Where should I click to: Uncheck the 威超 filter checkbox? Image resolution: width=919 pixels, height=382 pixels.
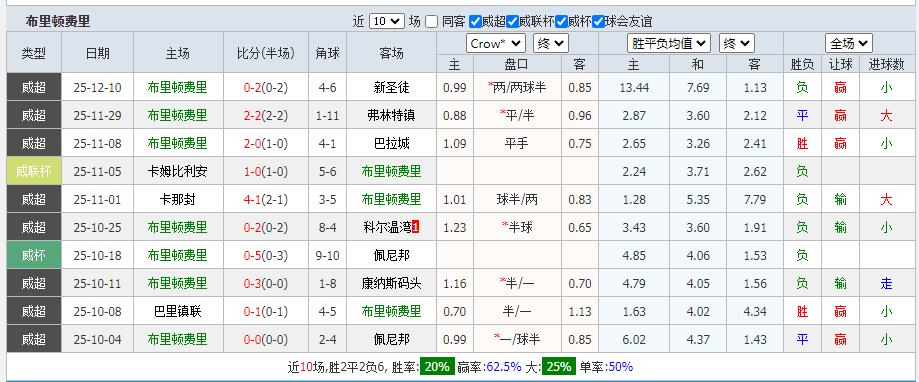475,22
